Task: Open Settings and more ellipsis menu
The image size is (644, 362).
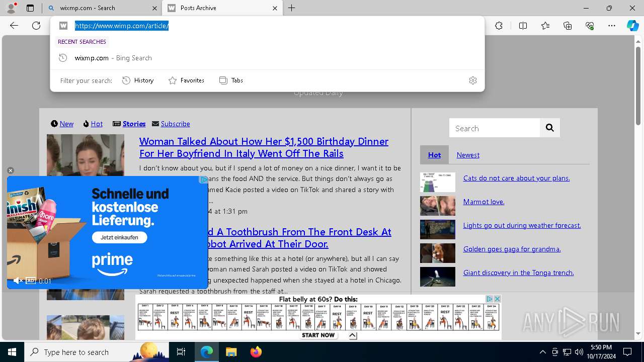Action: [x=612, y=26]
